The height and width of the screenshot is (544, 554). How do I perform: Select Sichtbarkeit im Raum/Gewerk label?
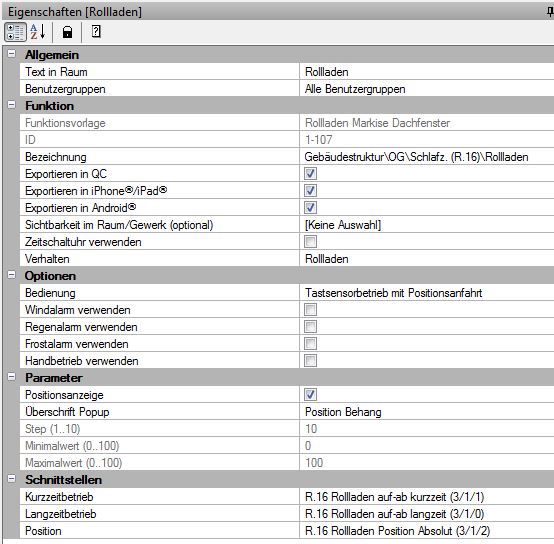point(119,225)
